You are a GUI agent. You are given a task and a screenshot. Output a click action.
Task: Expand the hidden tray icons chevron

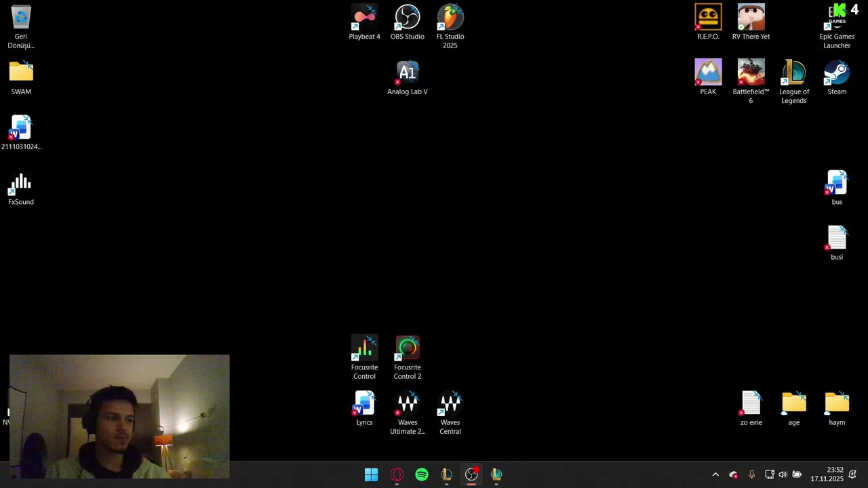(x=715, y=474)
